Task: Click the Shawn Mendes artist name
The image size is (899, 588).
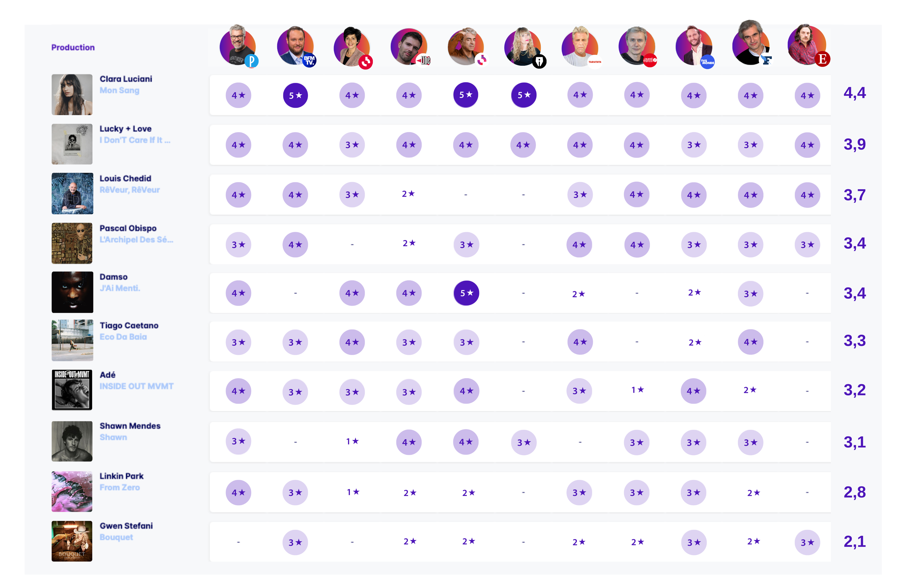Action: (x=130, y=426)
